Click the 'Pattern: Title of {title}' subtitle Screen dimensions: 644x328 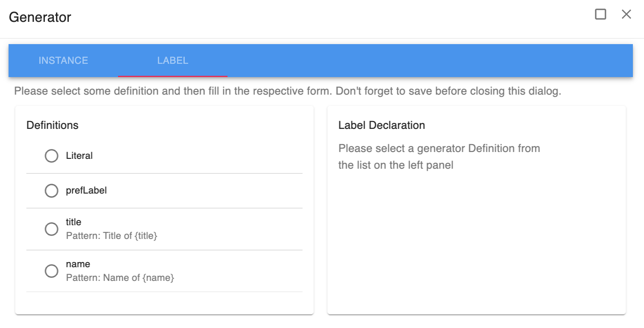(x=112, y=236)
